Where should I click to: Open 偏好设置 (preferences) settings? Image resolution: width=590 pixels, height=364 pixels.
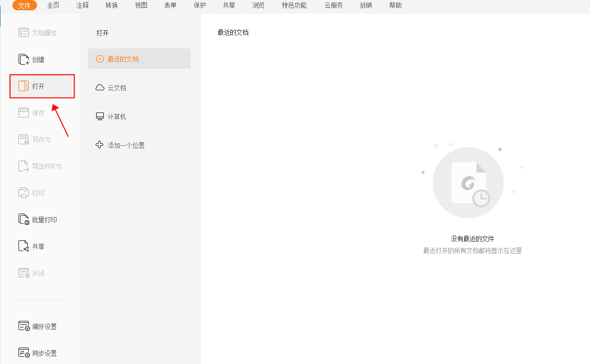point(38,326)
